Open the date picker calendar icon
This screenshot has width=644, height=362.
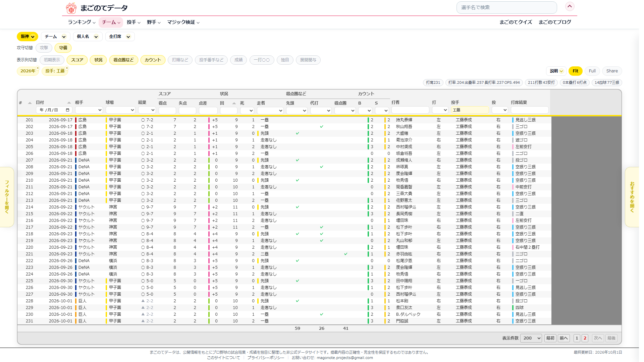pyautogui.click(x=68, y=110)
